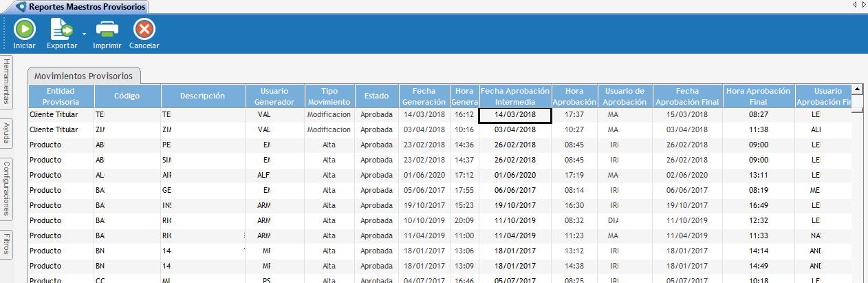This screenshot has height=283, width=868.
Task: Select the 14/03/2018 Fecha Aprobación Intermedia cell
Action: [514, 114]
